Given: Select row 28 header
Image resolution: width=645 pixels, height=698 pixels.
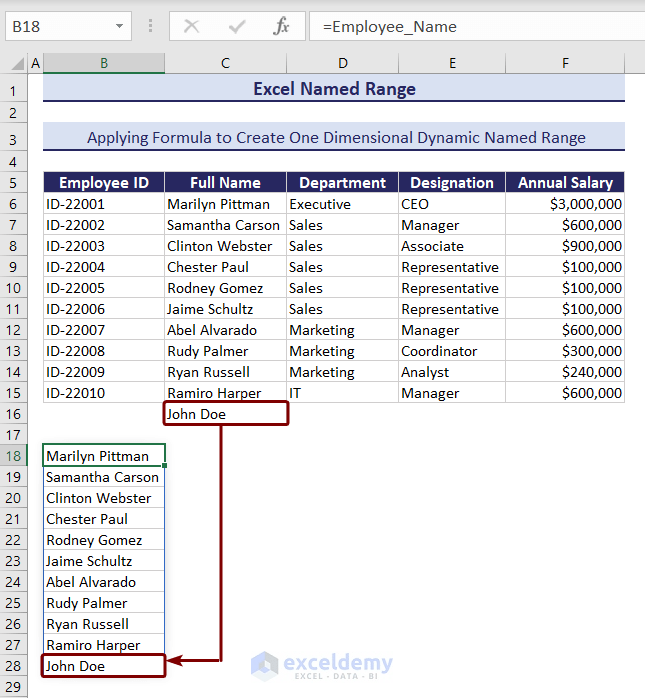Looking at the screenshot, I should [13, 666].
